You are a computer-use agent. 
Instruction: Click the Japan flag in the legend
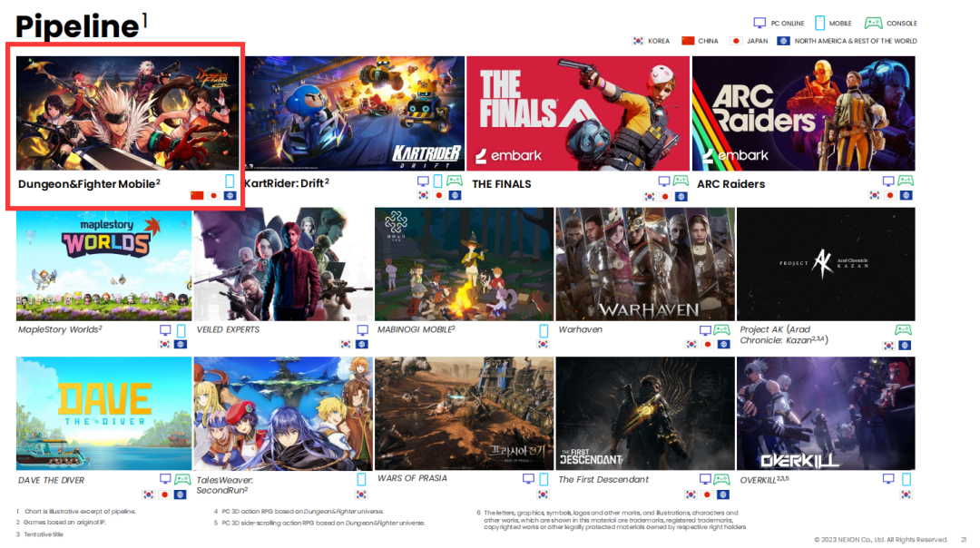click(736, 41)
